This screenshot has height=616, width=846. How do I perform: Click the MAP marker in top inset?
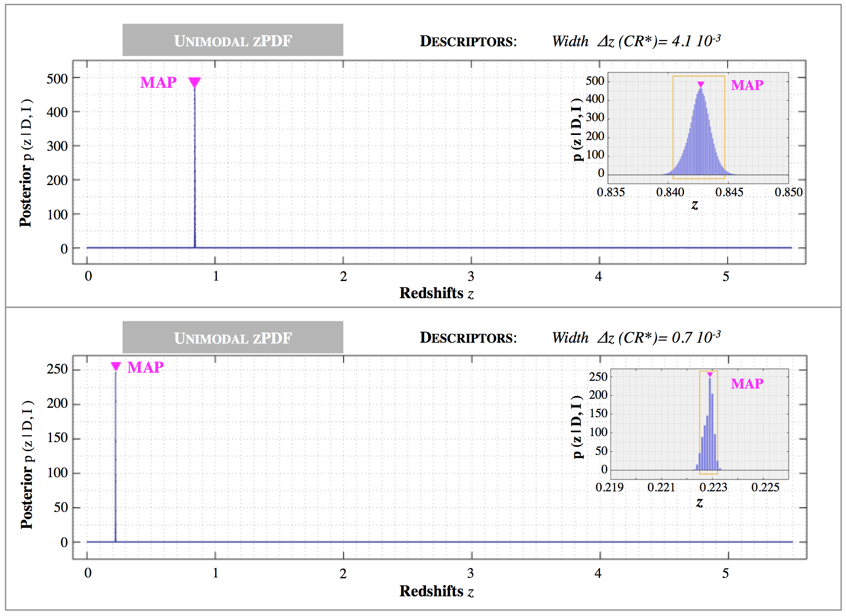[x=701, y=84]
